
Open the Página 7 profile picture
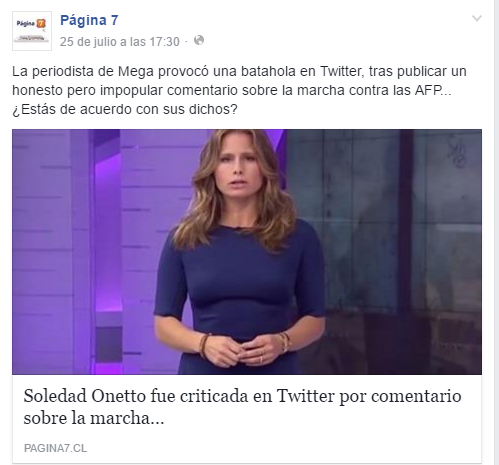point(32,31)
